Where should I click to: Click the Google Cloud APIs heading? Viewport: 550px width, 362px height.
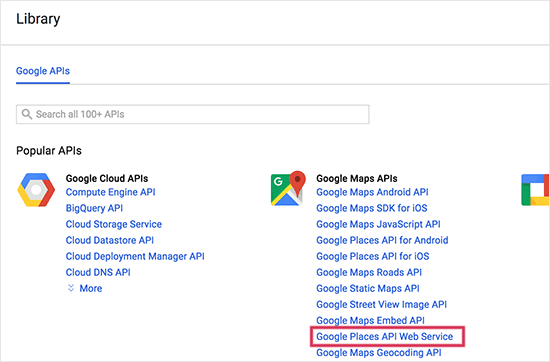pyautogui.click(x=107, y=179)
